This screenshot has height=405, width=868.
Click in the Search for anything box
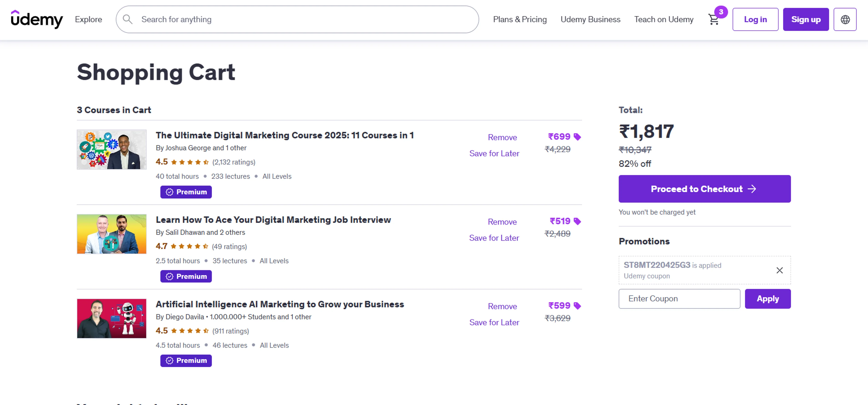[303, 19]
